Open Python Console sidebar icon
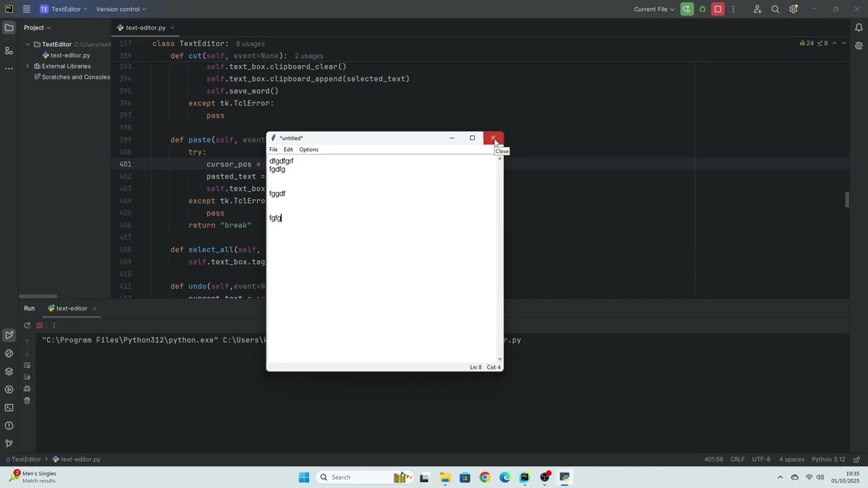 9,353
